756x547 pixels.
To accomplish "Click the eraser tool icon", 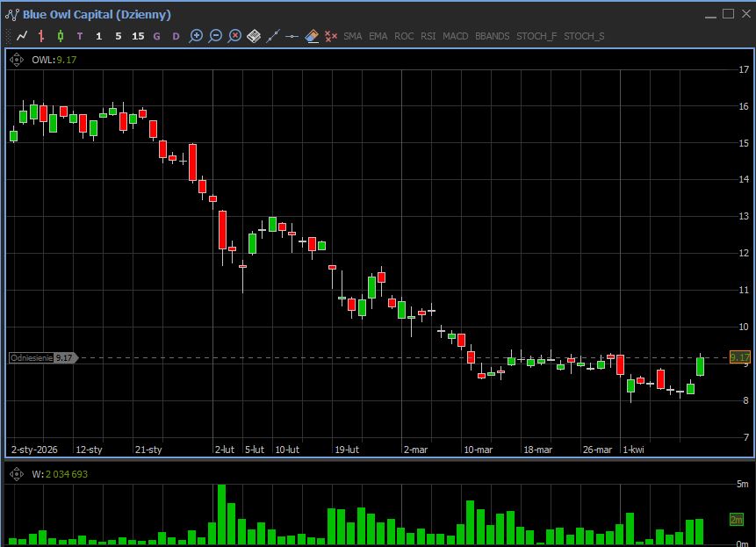I will coord(312,36).
